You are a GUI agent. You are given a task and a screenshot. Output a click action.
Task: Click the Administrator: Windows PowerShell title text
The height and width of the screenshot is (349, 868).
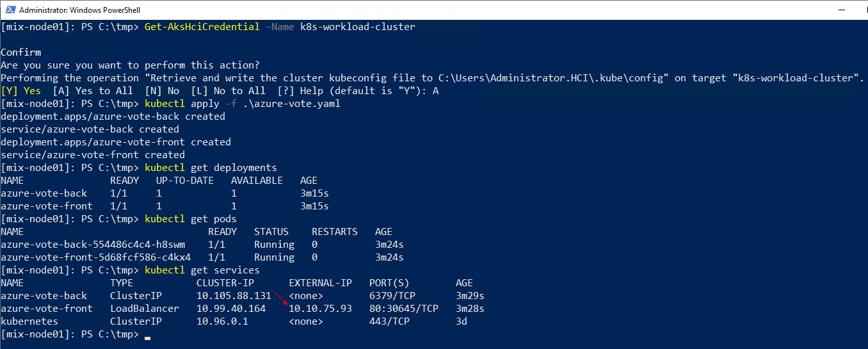tap(80, 10)
